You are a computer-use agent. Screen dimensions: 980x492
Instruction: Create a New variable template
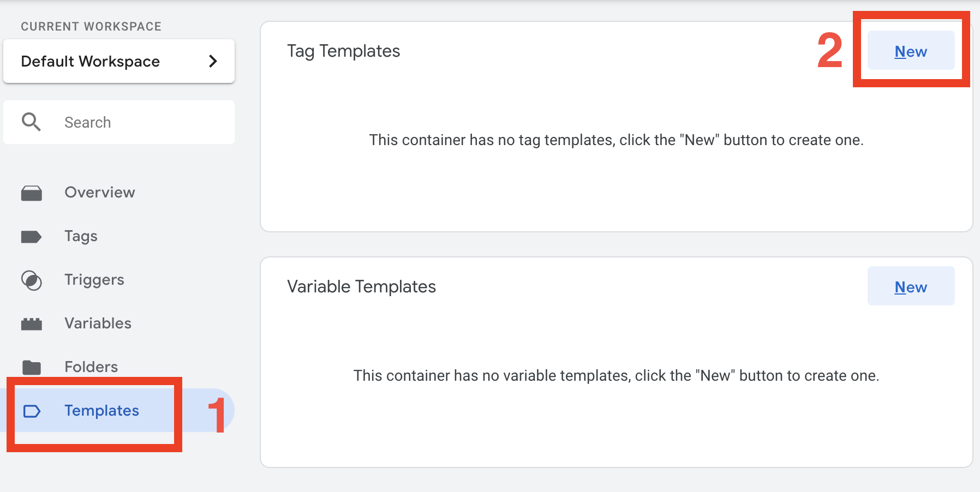pyautogui.click(x=911, y=287)
